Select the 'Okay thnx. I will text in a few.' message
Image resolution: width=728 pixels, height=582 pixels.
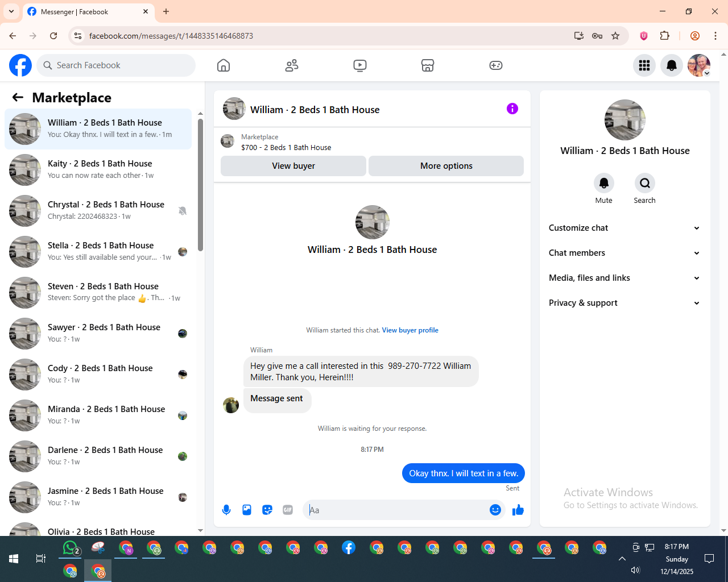click(464, 473)
